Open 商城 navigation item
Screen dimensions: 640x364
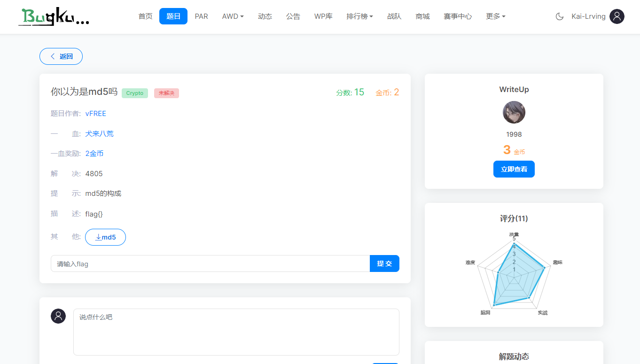(423, 16)
